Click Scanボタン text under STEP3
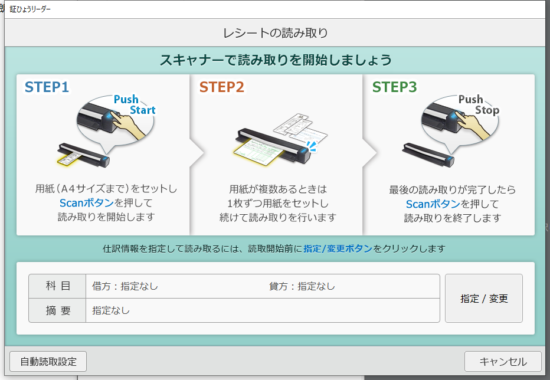The image size is (550, 380). 433,204
